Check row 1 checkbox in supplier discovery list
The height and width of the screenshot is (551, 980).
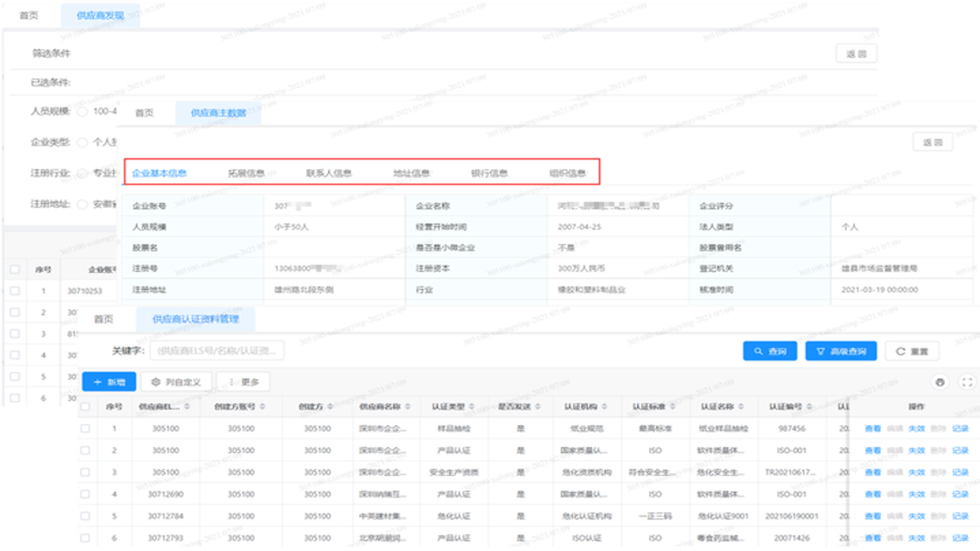(x=15, y=291)
